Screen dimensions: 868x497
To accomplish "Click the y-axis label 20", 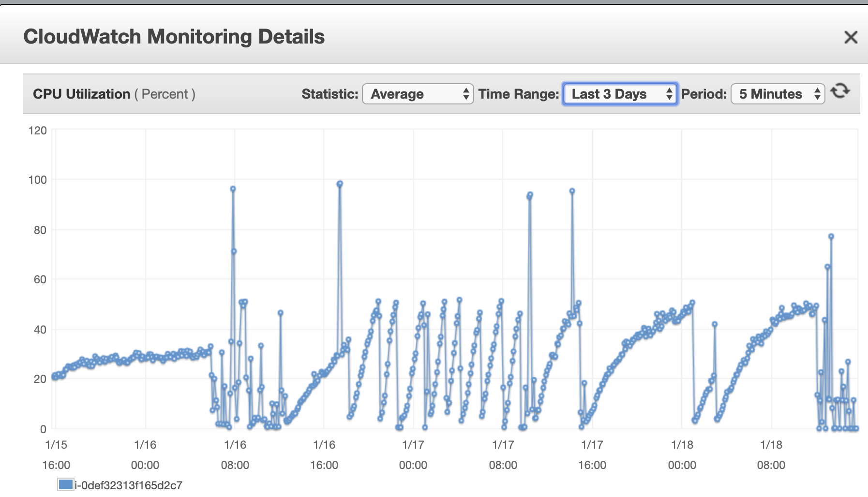I will pos(40,379).
